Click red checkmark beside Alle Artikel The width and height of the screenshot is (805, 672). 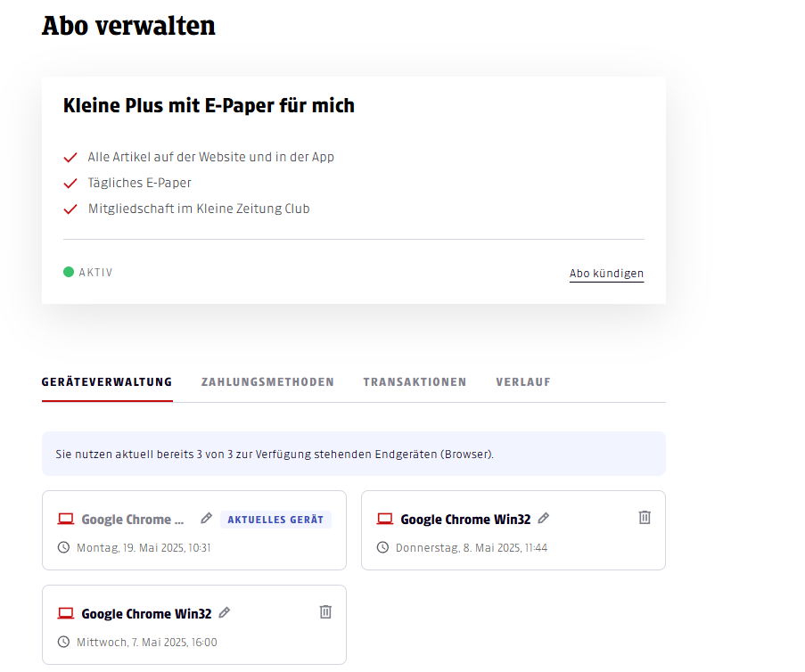[x=70, y=157]
